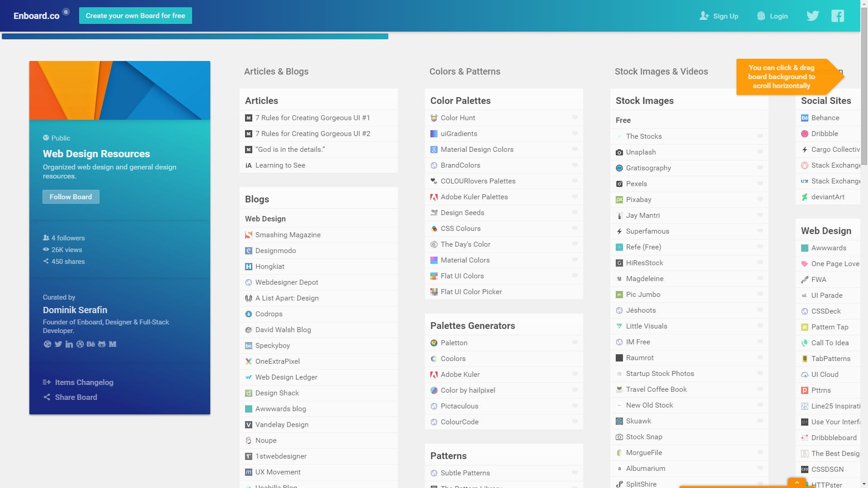The width and height of the screenshot is (868, 488).
Task: Open curator's Behance profile icon
Action: click(x=91, y=344)
